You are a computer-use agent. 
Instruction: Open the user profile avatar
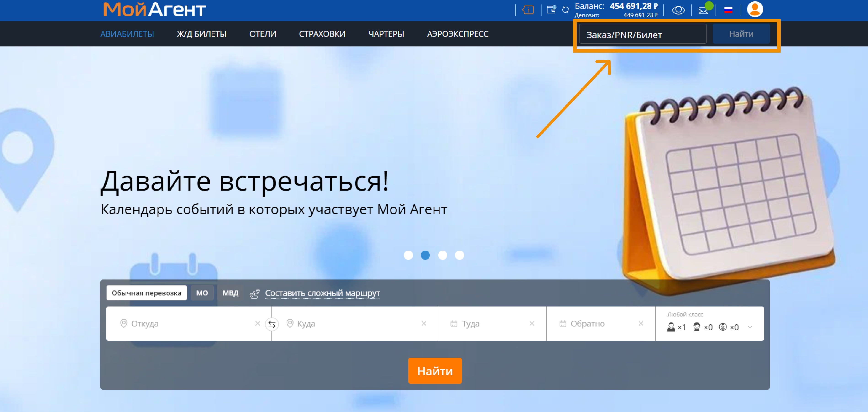coord(755,9)
